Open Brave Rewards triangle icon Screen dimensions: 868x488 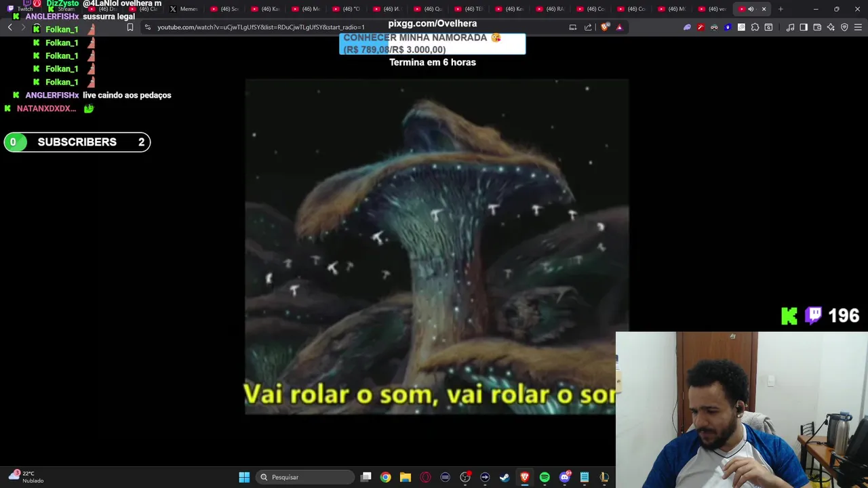tap(619, 27)
